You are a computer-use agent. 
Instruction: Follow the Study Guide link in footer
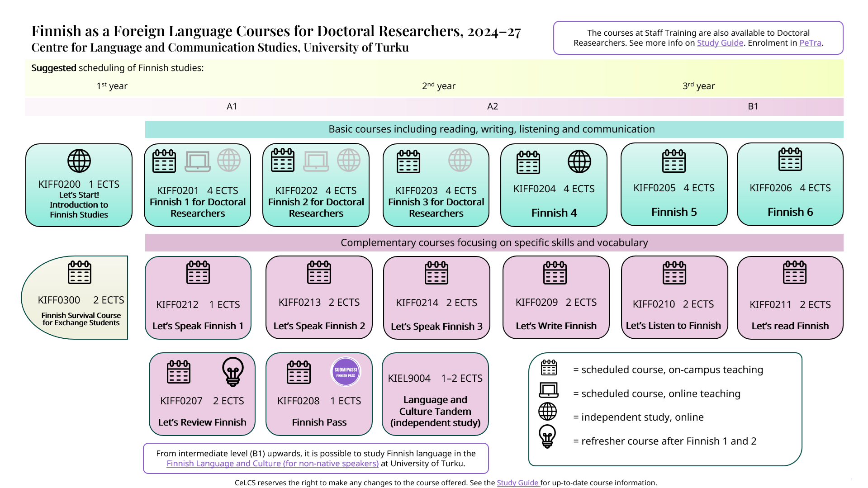[517, 483]
